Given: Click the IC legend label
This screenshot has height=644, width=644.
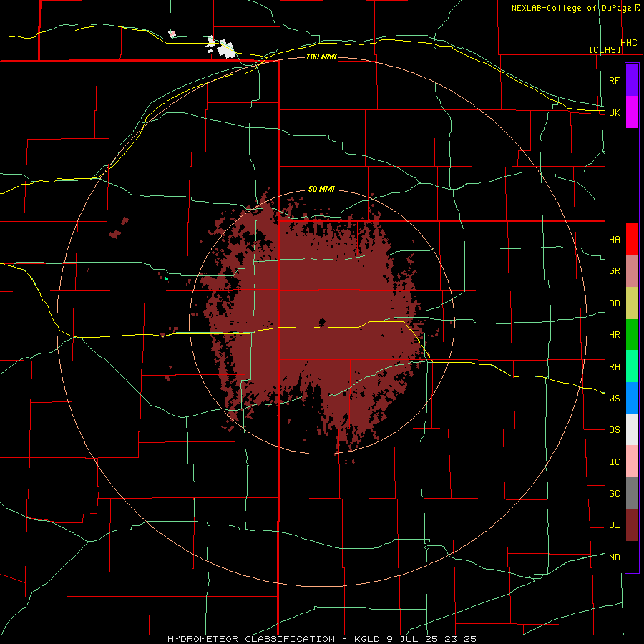Looking at the screenshot, I should coord(614,462).
